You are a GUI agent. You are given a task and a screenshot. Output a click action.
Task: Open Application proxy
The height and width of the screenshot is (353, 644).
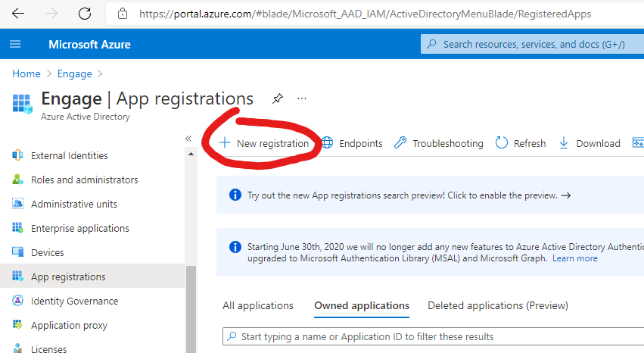[69, 326]
